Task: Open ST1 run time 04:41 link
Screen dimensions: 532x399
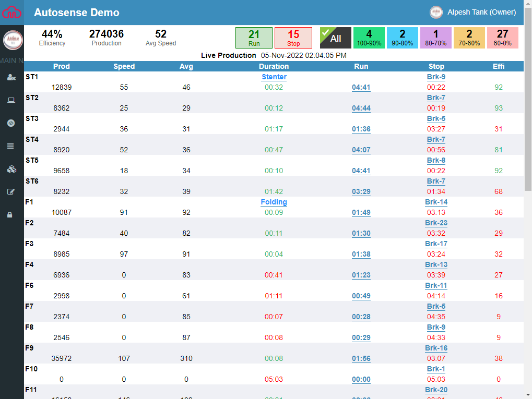Action: click(361, 87)
